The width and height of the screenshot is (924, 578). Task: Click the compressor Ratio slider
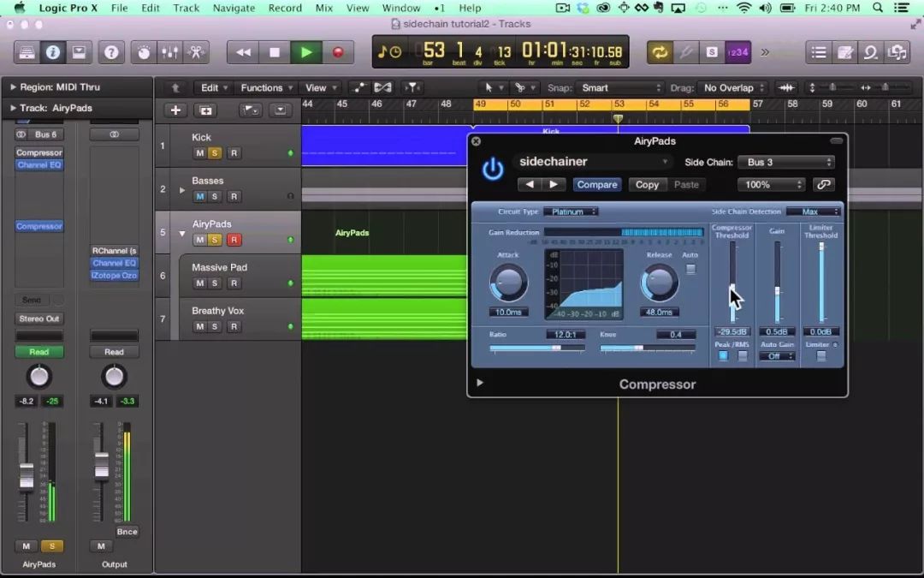pos(536,348)
